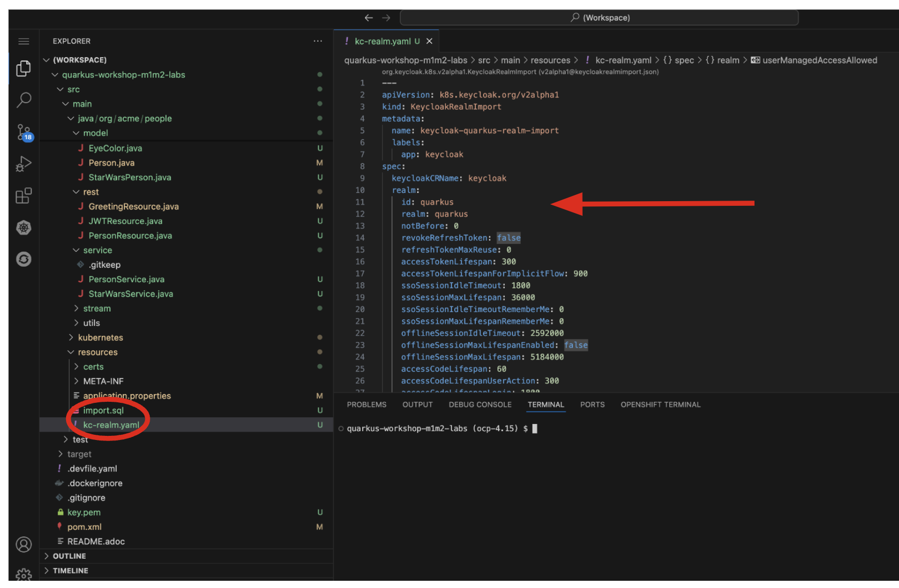This screenshot has width=899, height=588.
Task: Open Source Control view with 18 badge
Action: [24, 133]
